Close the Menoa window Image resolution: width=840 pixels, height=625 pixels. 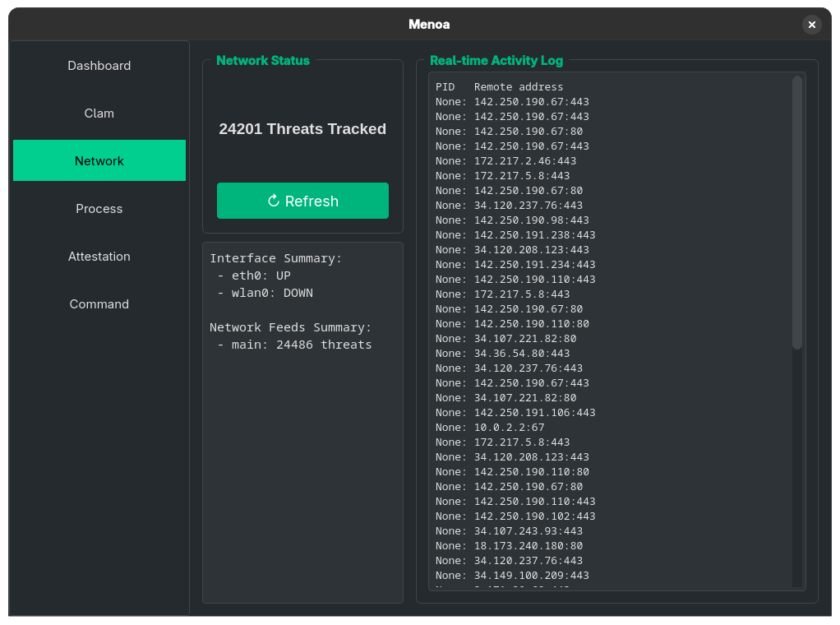pyautogui.click(x=811, y=25)
